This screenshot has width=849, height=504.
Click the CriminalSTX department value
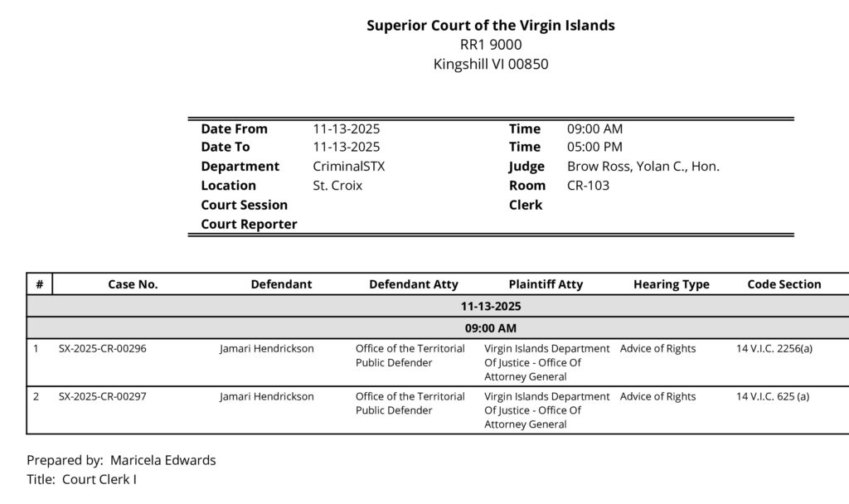[349, 166]
